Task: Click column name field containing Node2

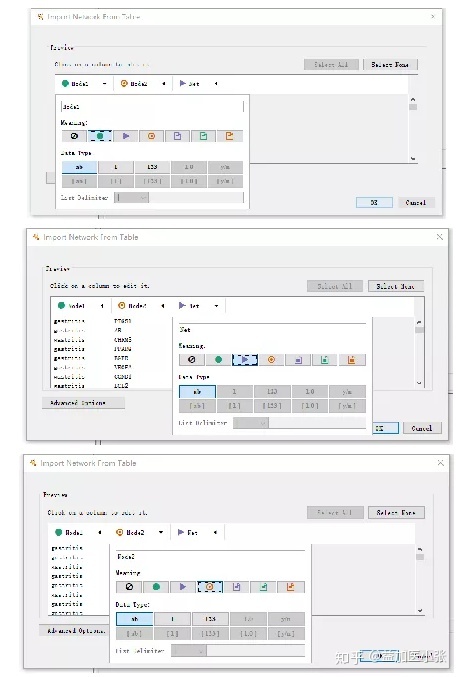Action: (210, 557)
